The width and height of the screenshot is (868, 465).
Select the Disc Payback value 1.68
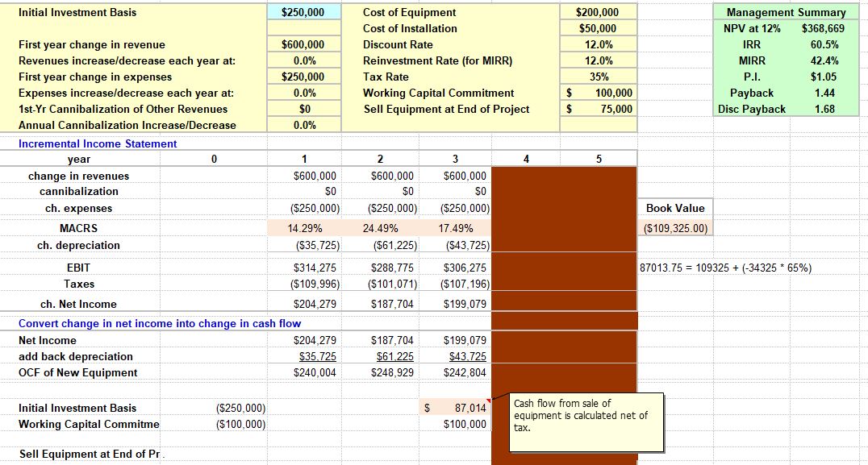[823, 109]
